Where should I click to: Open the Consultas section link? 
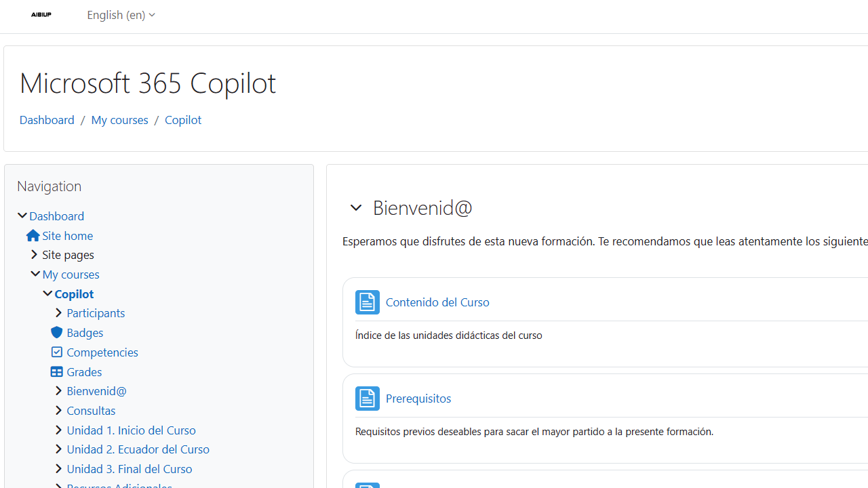(x=91, y=410)
